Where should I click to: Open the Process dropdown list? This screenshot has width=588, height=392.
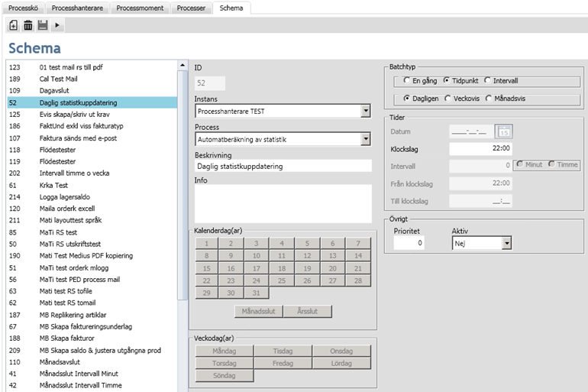click(x=366, y=139)
